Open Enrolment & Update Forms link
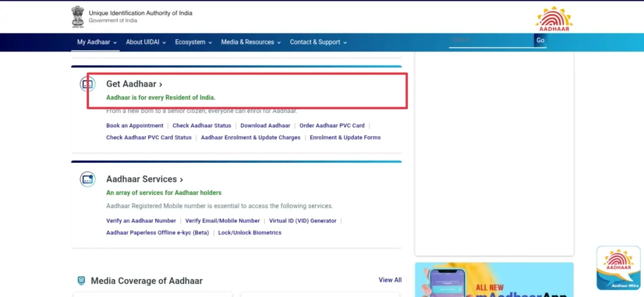644x297 pixels. (x=345, y=137)
